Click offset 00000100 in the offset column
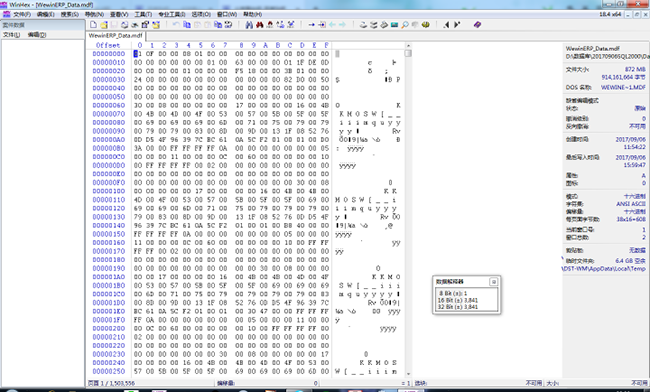Image resolution: width=650 pixels, height=392 pixels. 109,191
